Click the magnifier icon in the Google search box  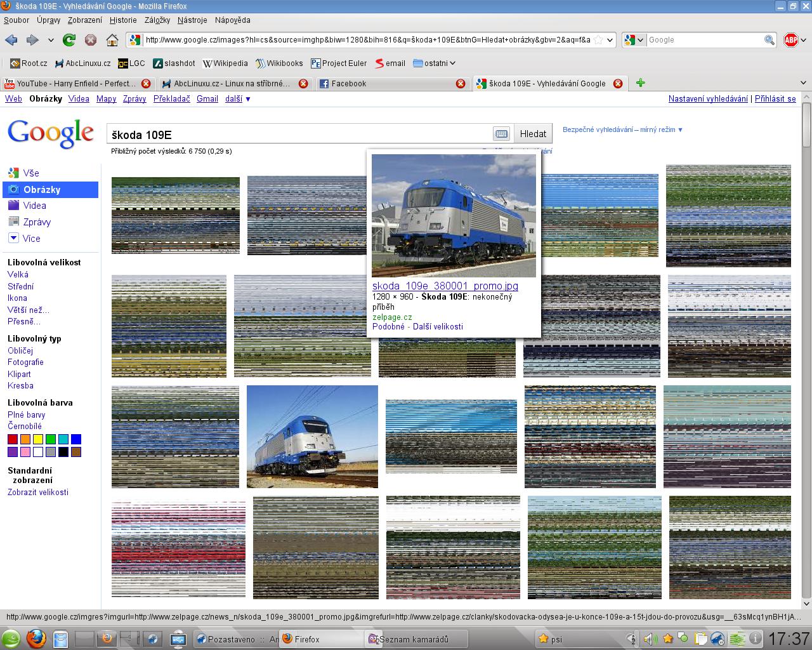point(769,40)
